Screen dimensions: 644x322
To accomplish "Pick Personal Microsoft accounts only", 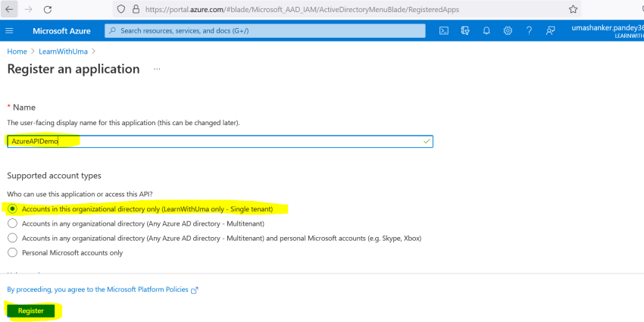I will (12, 253).
